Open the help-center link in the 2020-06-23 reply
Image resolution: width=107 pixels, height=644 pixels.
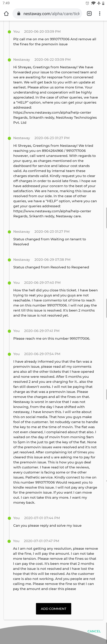(52, 211)
